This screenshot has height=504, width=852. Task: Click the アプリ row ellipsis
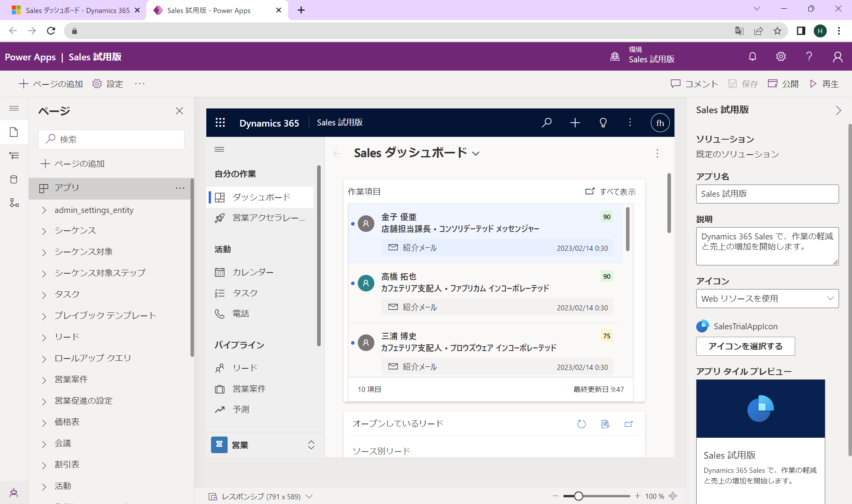click(180, 188)
